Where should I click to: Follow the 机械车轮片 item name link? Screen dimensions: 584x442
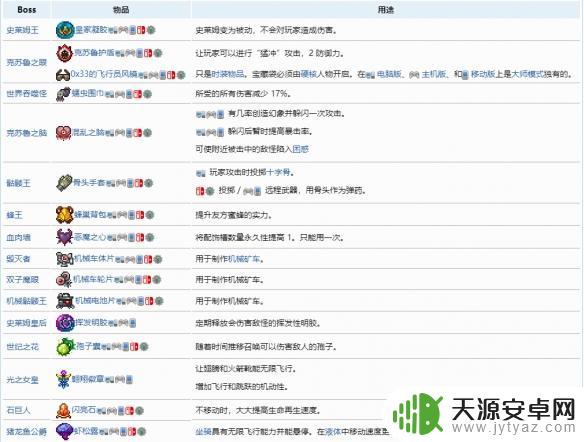pyautogui.click(x=93, y=279)
